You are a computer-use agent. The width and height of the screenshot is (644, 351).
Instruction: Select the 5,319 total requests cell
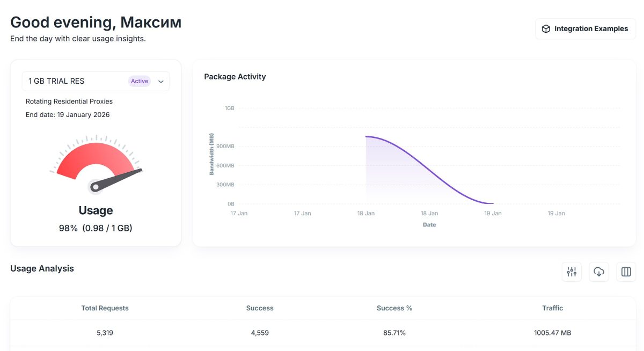coord(105,333)
